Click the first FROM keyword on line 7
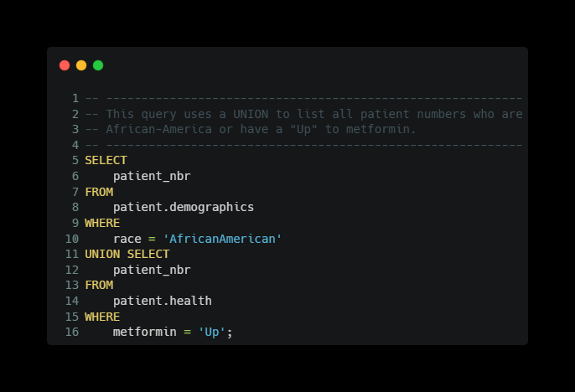Viewport: 575px width, 392px height. coord(99,192)
